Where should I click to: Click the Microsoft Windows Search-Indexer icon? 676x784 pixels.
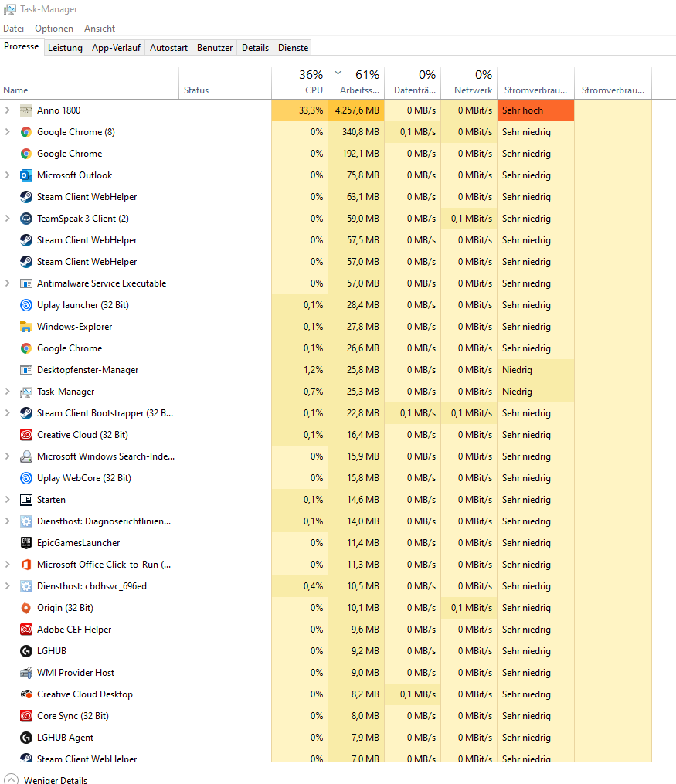26,456
